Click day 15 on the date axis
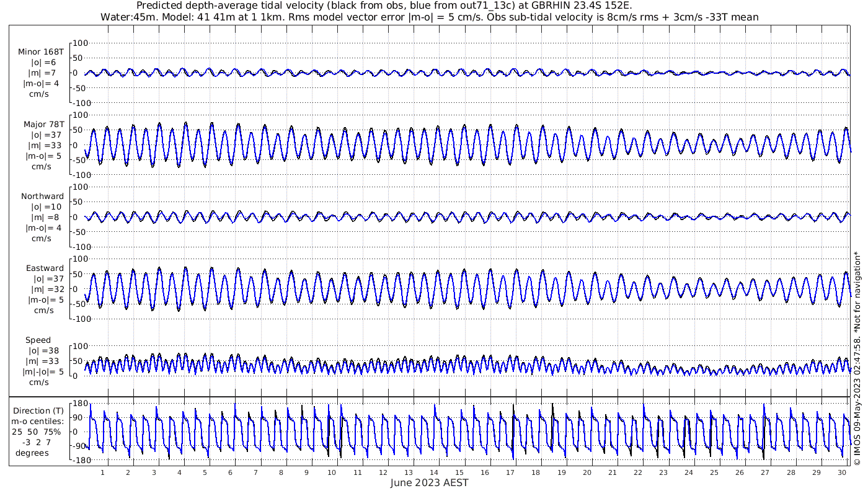Image resolution: width=868 pixels, height=496 pixels. [x=459, y=472]
